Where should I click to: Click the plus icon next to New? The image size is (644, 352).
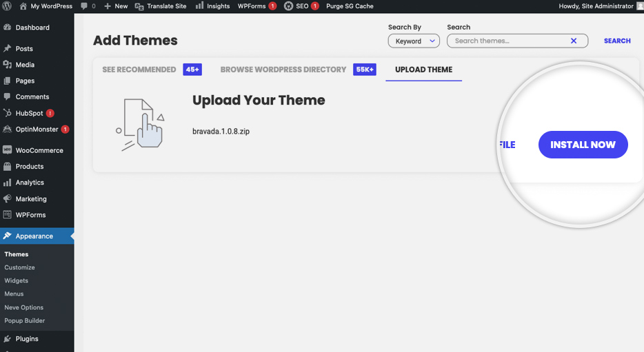(x=108, y=6)
